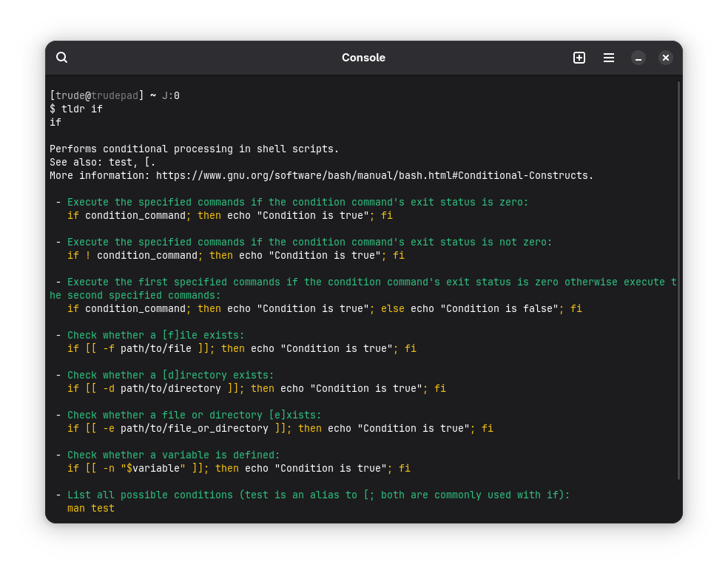Click the "man test" command text
Screen dimensions: 728x573
pos(91,509)
